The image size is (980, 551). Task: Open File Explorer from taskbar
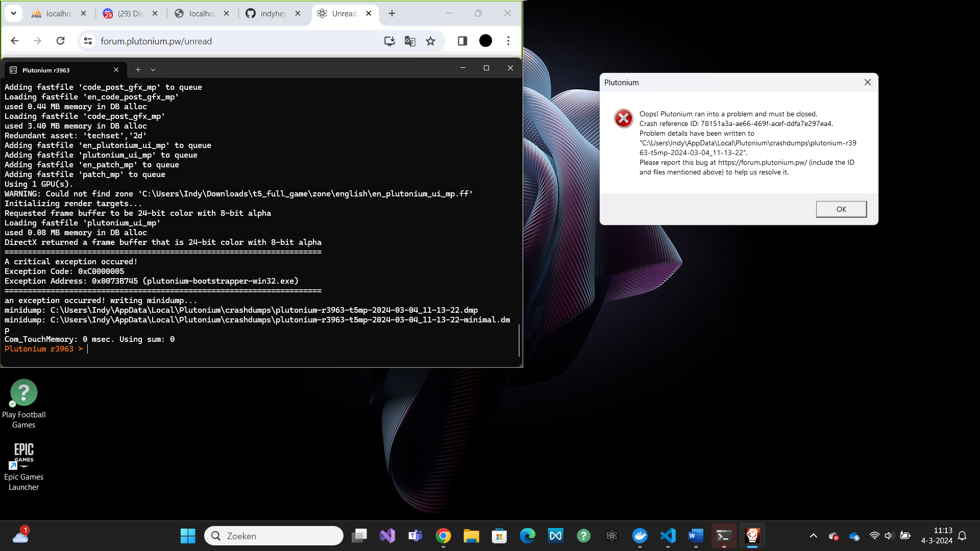[x=471, y=536]
